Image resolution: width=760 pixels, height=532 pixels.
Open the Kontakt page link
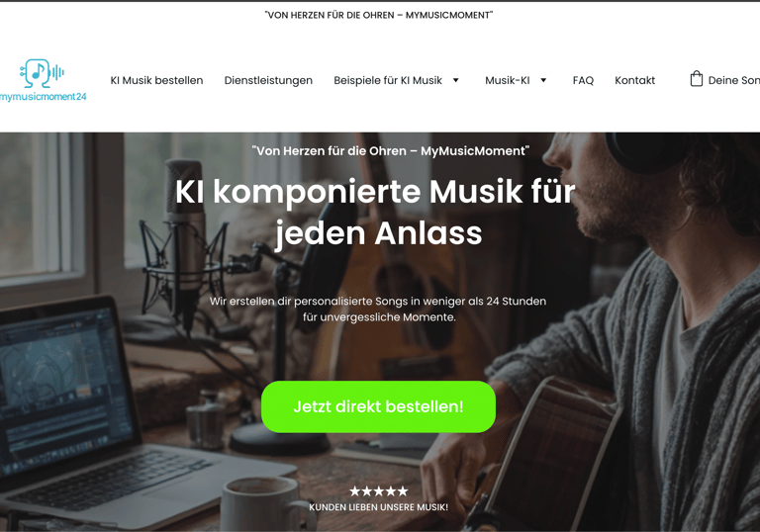[634, 80]
